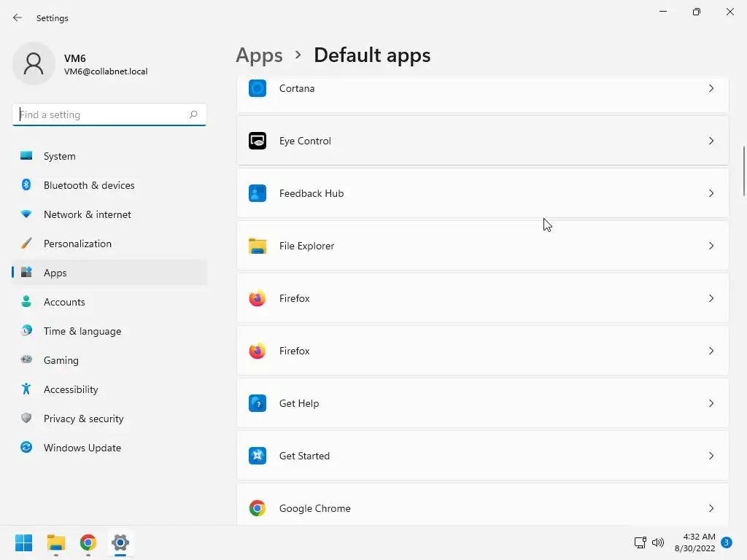Click the VM6 account name
This screenshot has width=747, height=560.
tap(75, 58)
